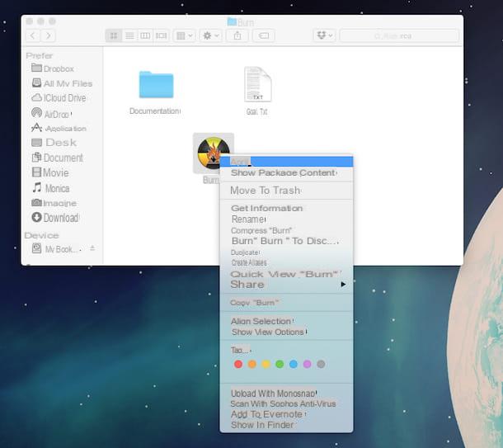Open AirDrop in sidebar
The image size is (503, 448).
52,114
